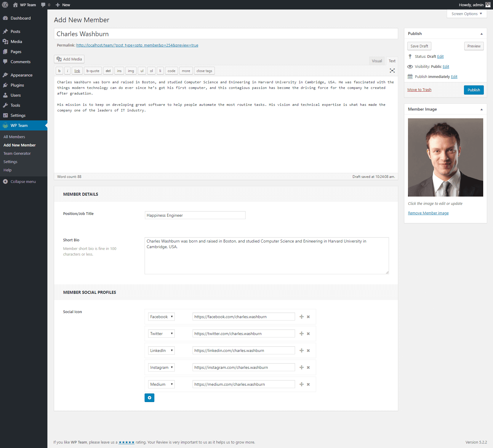This screenshot has height=448, width=493.
Task: Insert italic tag with i button
Action: [x=68, y=71]
